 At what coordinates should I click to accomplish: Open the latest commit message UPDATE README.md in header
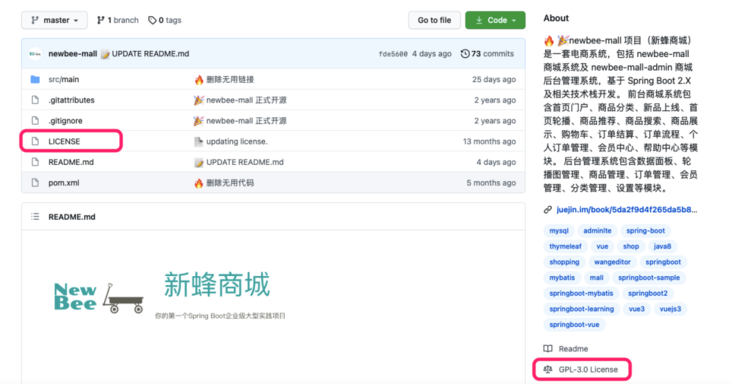tap(150, 54)
